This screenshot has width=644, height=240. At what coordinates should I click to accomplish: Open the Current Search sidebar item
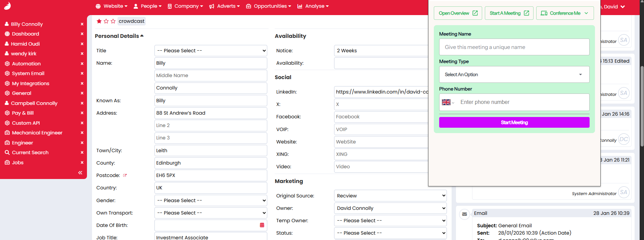[30, 153]
